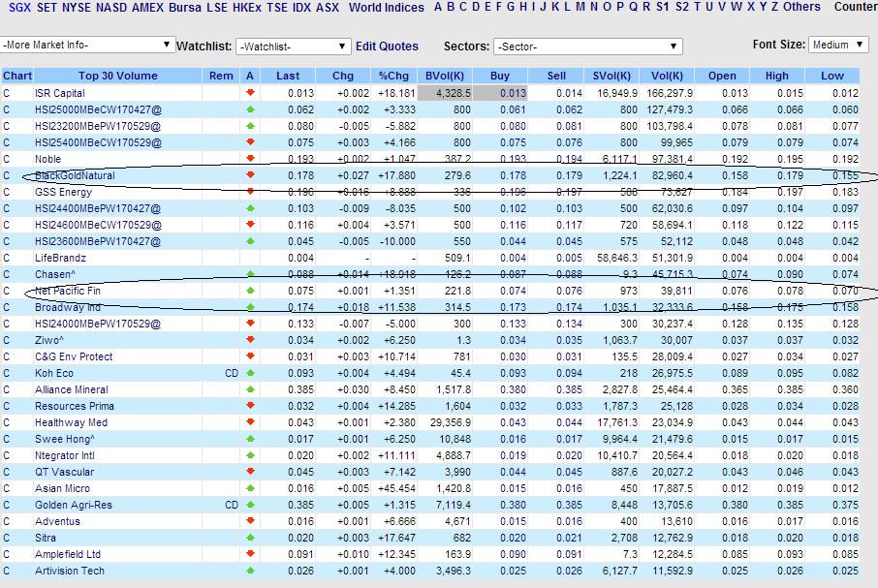Switch to the Bursa market tab

(x=185, y=8)
